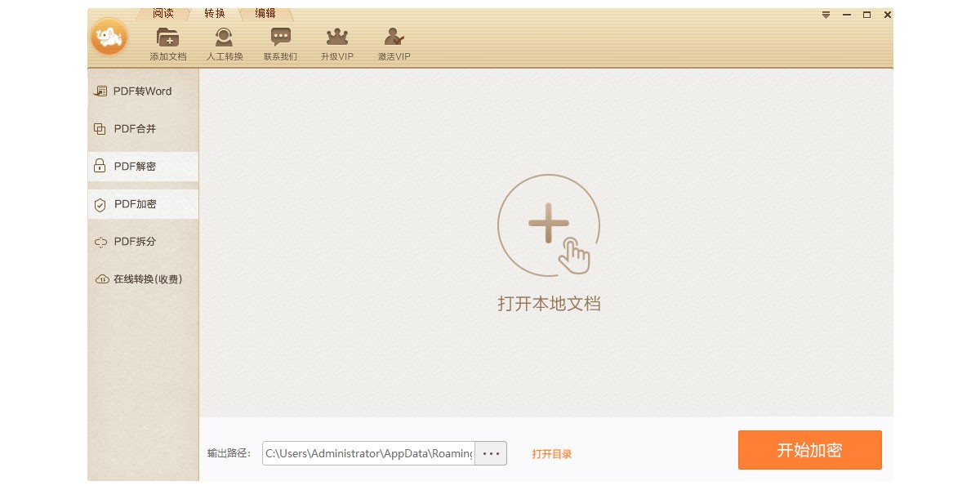Click the Add Document (添加文档) folder icon

167,38
